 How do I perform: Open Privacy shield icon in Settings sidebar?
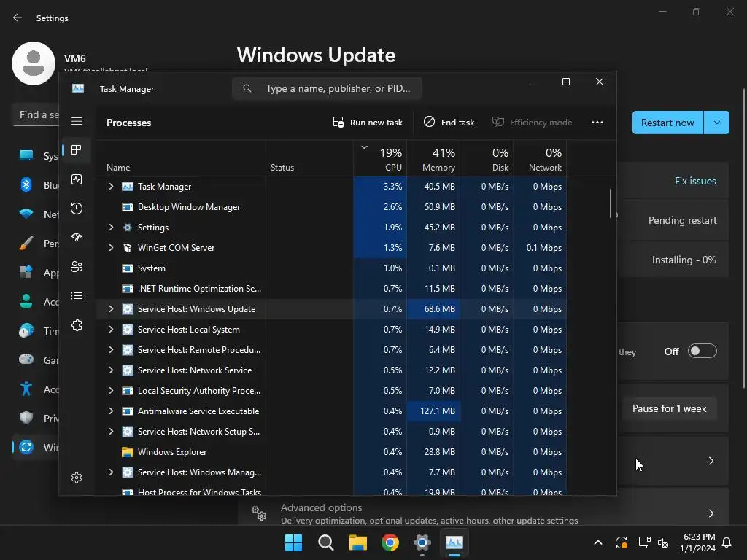[26, 418]
